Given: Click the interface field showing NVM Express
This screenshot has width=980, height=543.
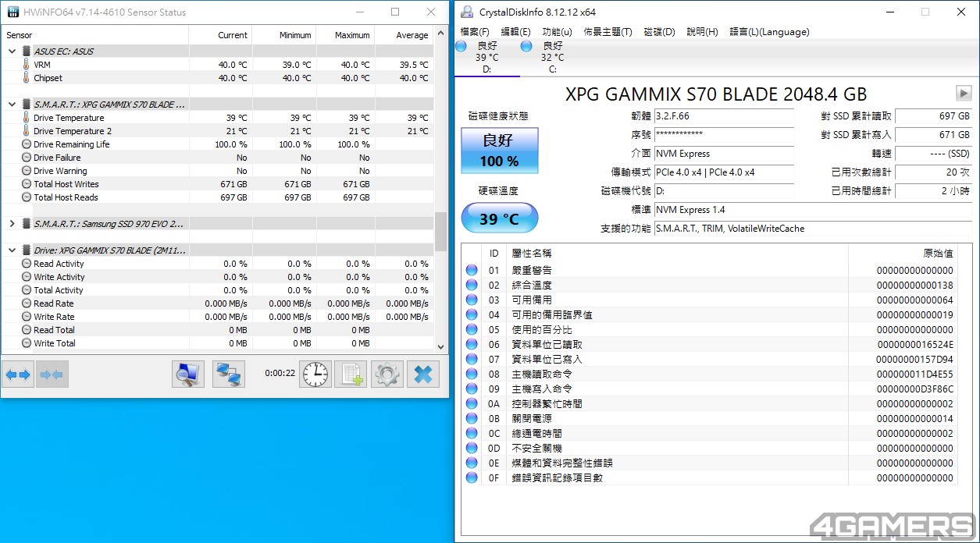Looking at the screenshot, I should click(x=724, y=154).
